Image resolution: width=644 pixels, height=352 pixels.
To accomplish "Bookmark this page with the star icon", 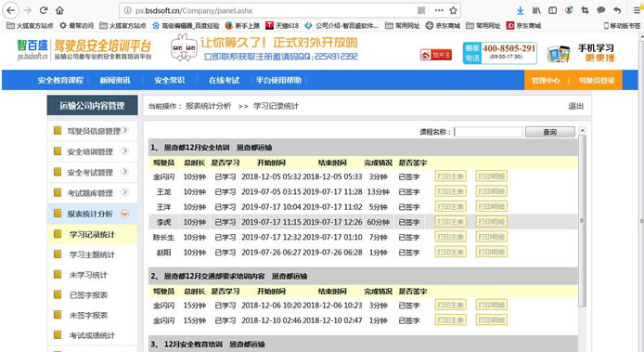I will click(453, 10).
